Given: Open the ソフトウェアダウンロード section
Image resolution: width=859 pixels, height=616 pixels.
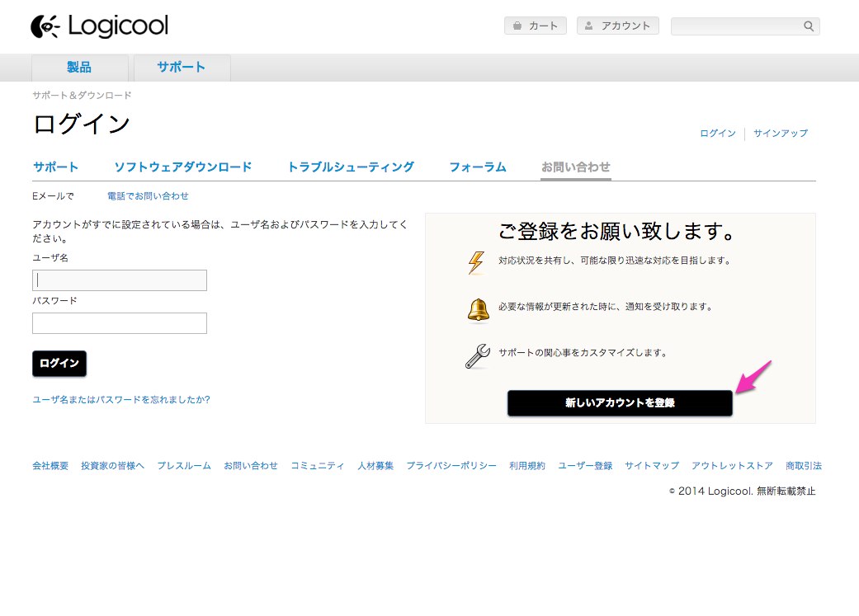Looking at the screenshot, I should [x=183, y=167].
